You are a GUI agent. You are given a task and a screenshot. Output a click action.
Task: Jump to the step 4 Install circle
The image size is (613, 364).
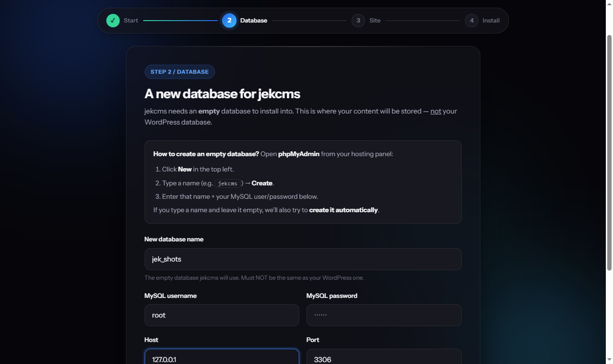click(x=472, y=21)
